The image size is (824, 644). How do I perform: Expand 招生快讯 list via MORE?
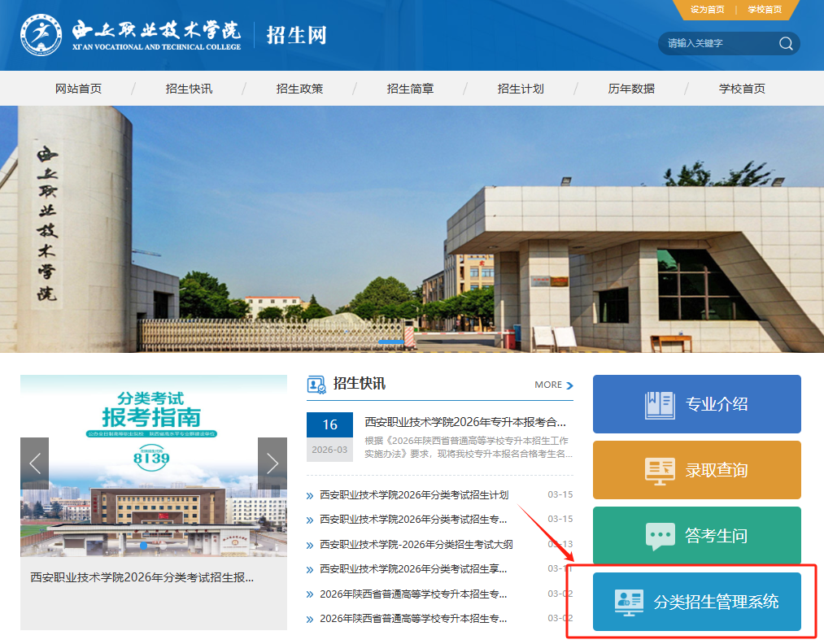(553, 385)
